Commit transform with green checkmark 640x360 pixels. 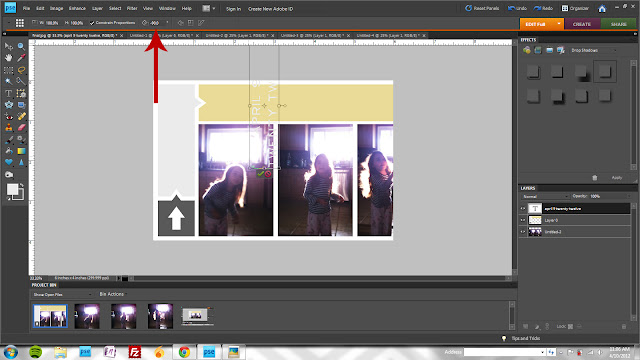(260, 174)
